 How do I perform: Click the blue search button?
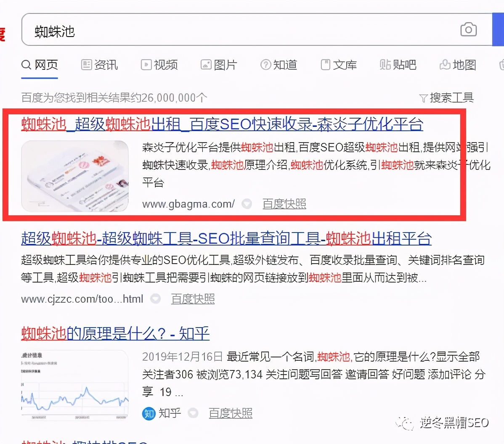tap(498, 29)
